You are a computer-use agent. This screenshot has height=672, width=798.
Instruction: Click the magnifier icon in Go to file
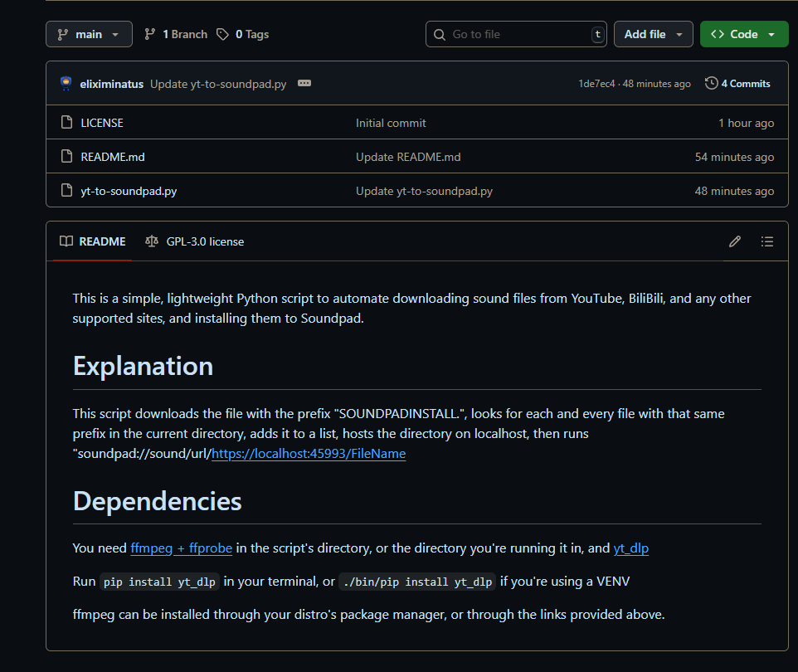click(x=439, y=34)
